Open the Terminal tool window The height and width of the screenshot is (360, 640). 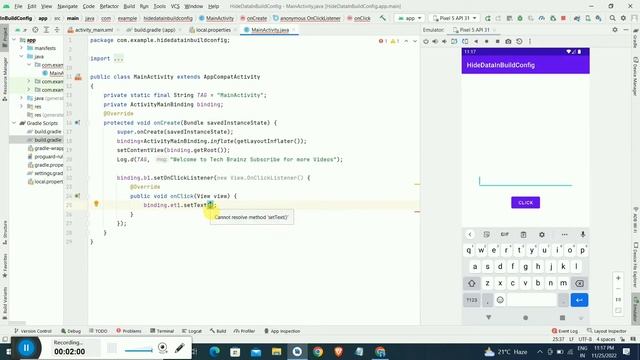point(162,331)
